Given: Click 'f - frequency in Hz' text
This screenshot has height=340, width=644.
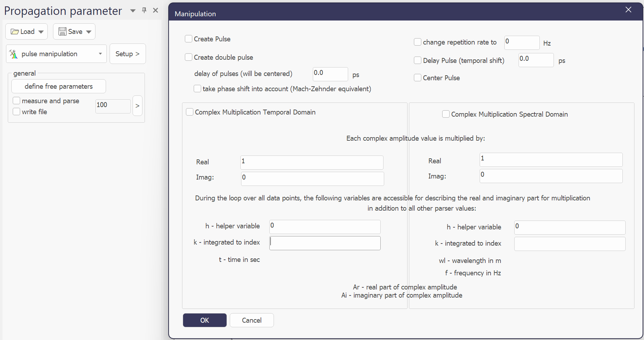Looking at the screenshot, I should pyautogui.click(x=473, y=273).
